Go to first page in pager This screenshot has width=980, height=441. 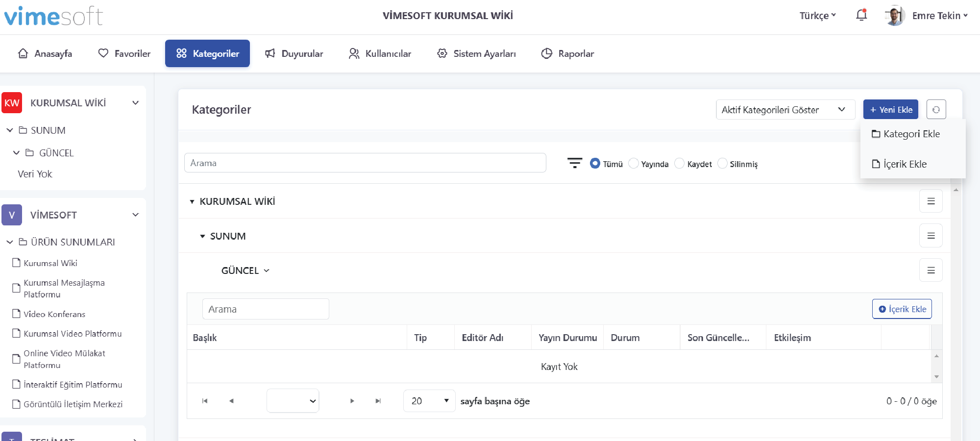(205, 401)
